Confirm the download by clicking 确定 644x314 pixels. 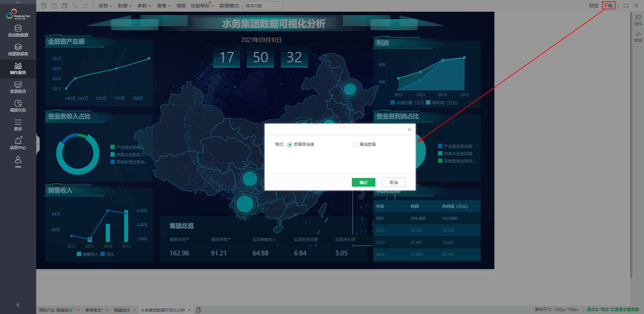coord(363,182)
